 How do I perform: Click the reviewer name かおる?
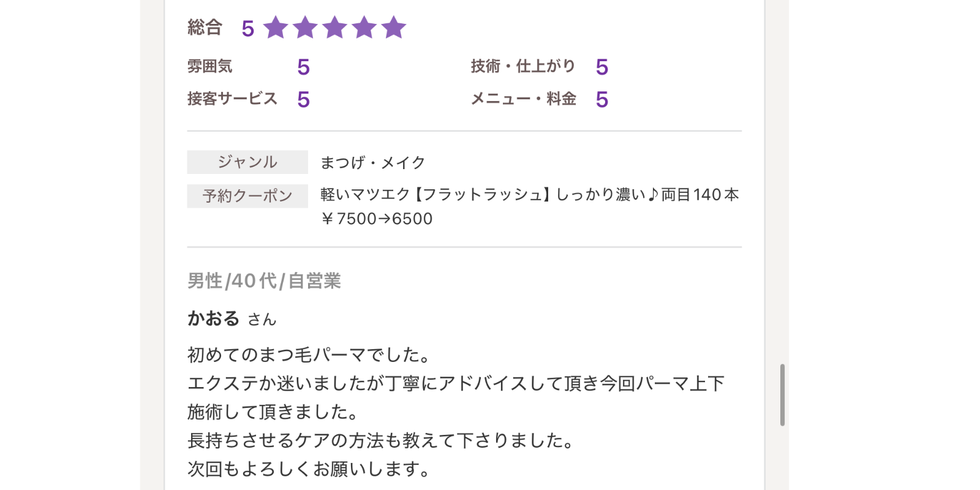[x=213, y=318]
